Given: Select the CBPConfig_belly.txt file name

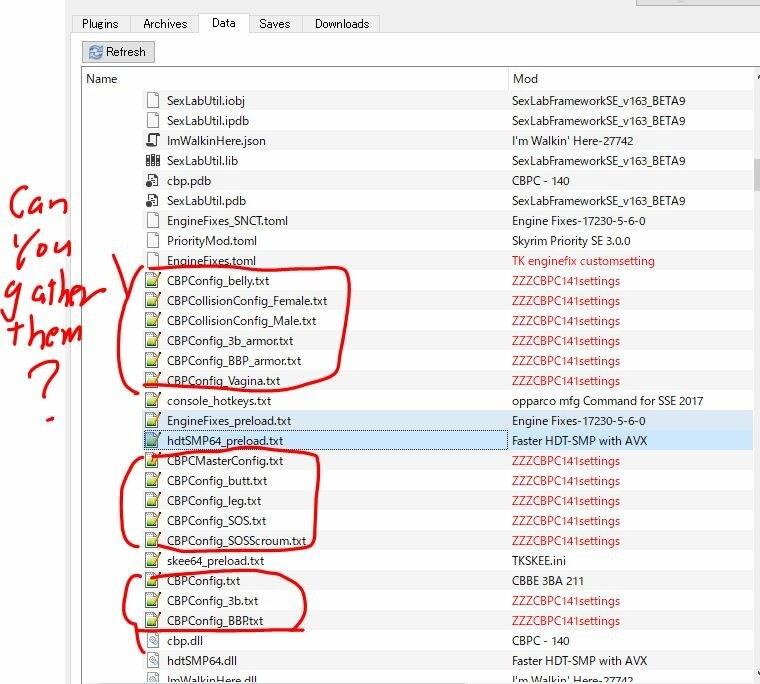Looking at the screenshot, I should 218,281.
